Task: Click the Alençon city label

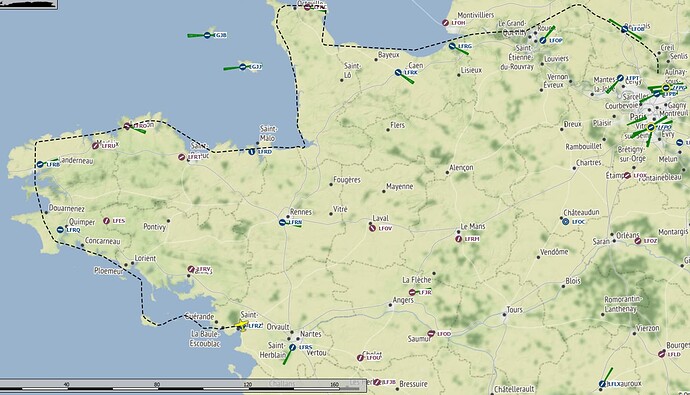Action: pyautogui.click(x=462, y=168)
